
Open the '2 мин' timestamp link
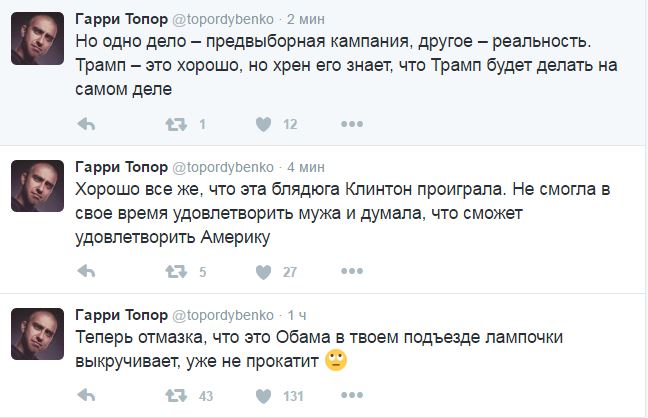pos(306,19)
